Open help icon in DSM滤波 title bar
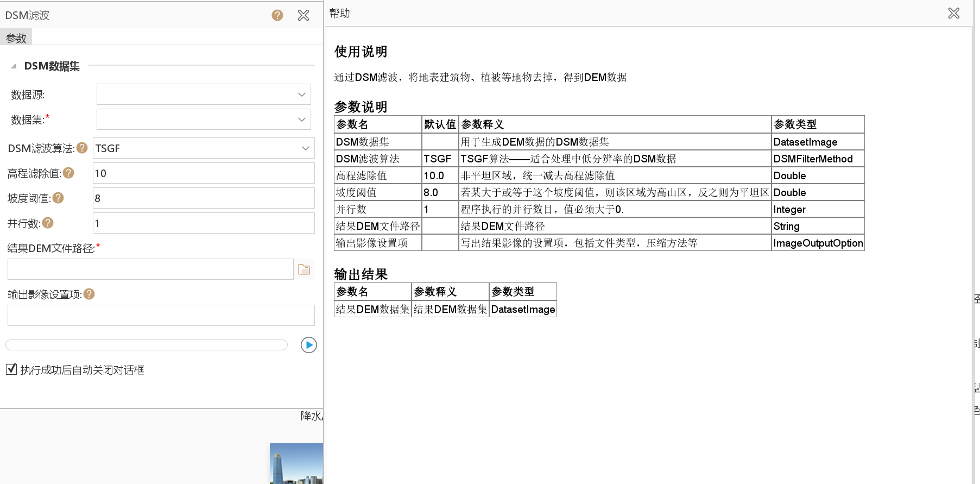Image resolution: width=980 pixels, height=484 pixels. pyautogui.click(x=277, y=15)
